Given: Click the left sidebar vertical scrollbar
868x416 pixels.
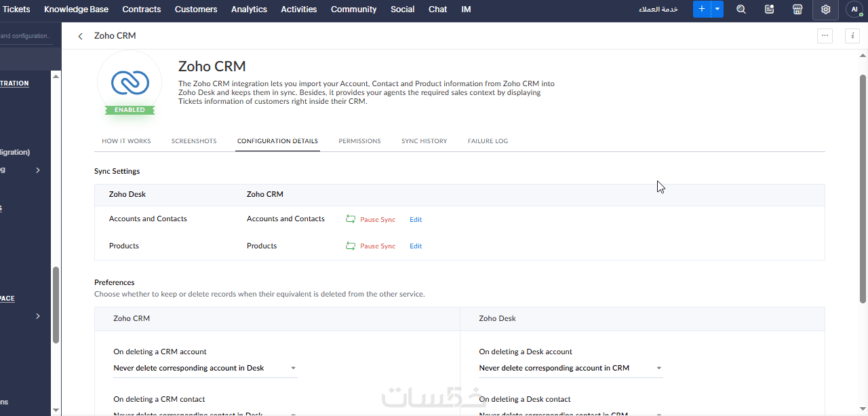Looking at the screenshot, I should pos(56,305).
